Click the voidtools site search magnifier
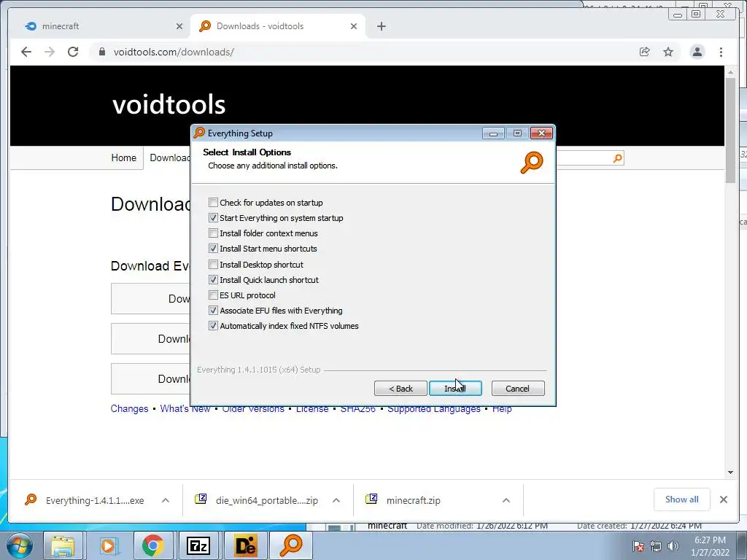The image size is (747, 560). coord(617,158)
